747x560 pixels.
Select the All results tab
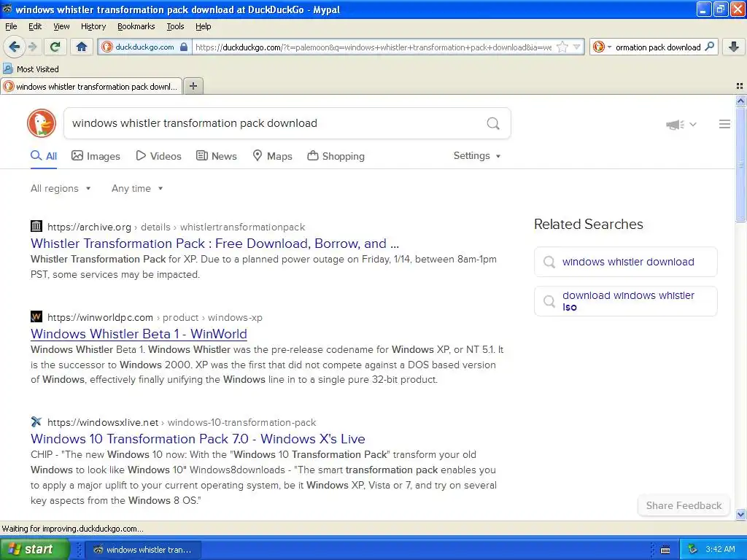(44, 156)
